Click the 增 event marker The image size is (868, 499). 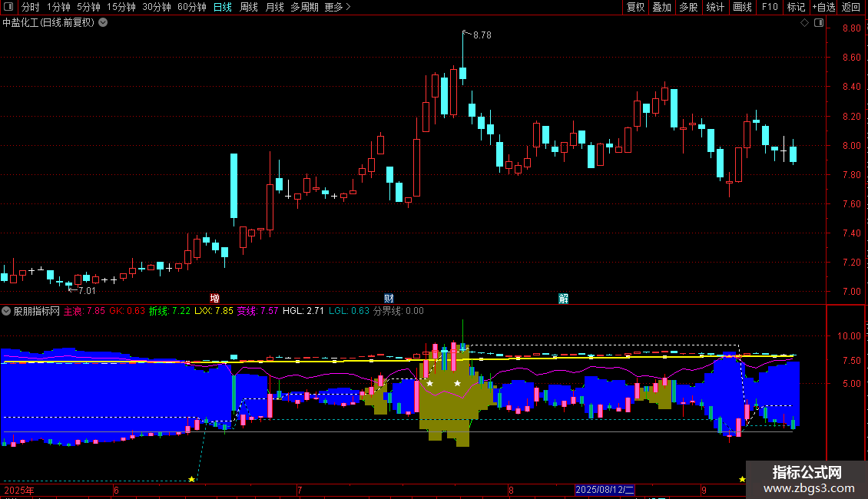coord(215,298)
